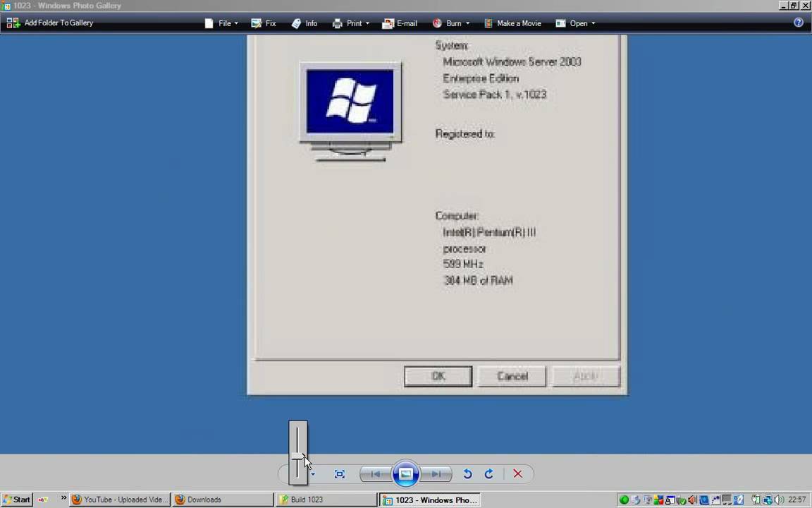Click the red speaker tray icon
The width and height of the screenshot is (812, 508).
(692, 500)
